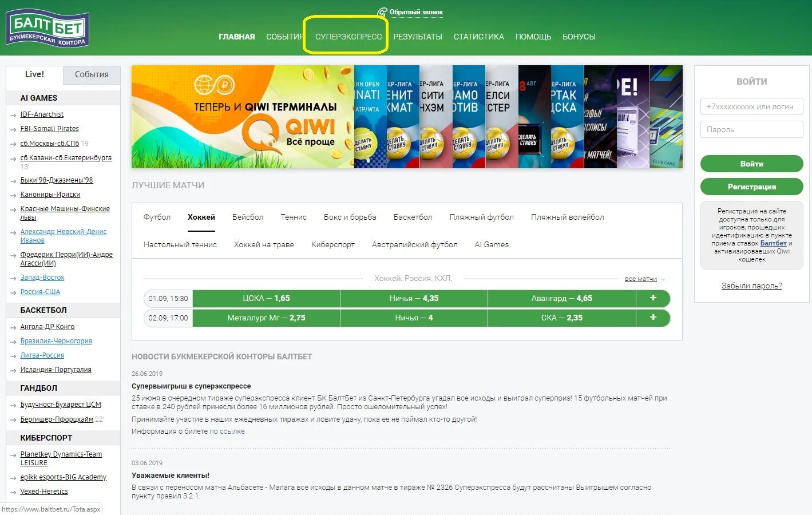This screenshot has width=812, height=515.
Task: Open Супервыигрыш в суперэкспрессе news headline
Action: pyautogui.click(x=191, y=386)
